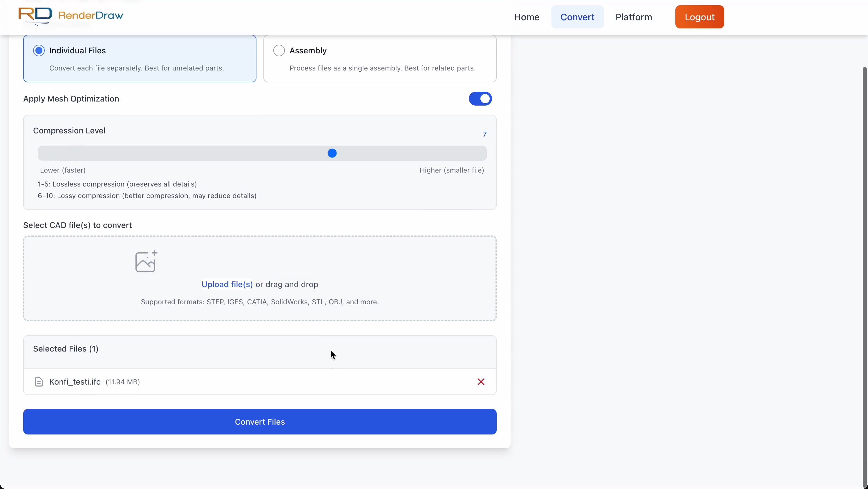Remove Konfi_testi.ifc with the red X
The width and height of the screenshot is (868, 489).
pos(481,382)
